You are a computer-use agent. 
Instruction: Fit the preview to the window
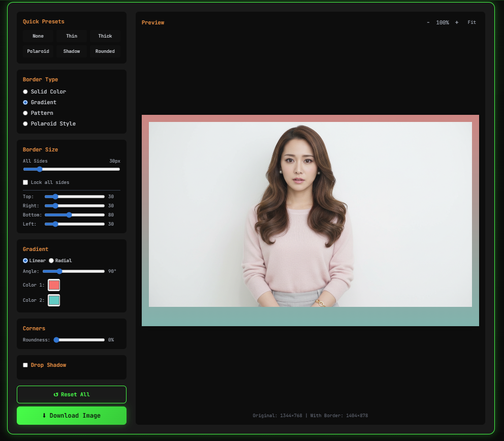pyautogui.click(x=471, y=22)
